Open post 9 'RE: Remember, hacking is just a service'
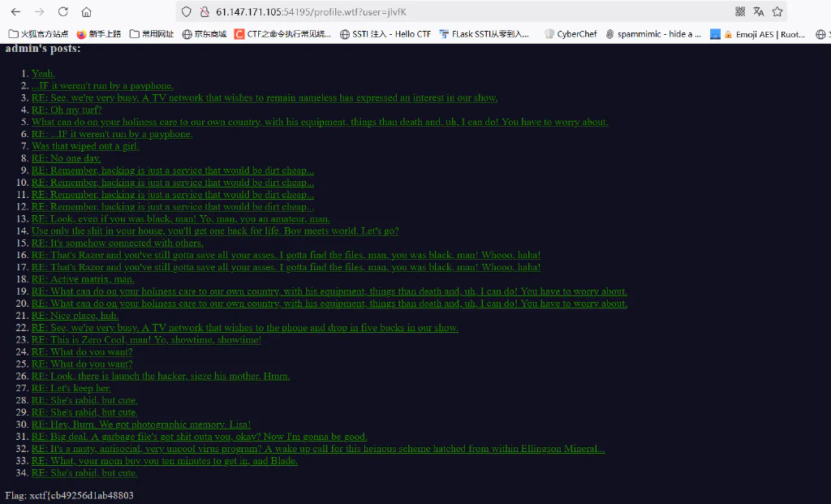This screenshot has height=504, width=831. pyautogui.click(x=173, y=170)
